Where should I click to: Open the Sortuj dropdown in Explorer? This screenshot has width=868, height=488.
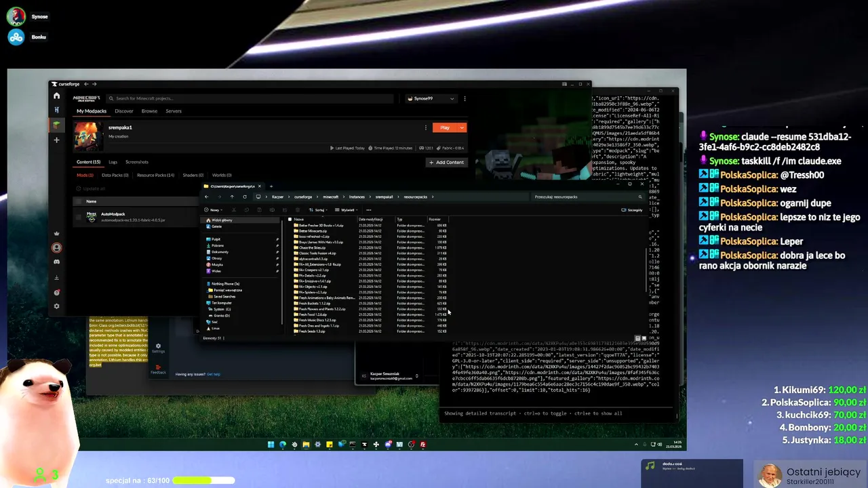(318, 209)
